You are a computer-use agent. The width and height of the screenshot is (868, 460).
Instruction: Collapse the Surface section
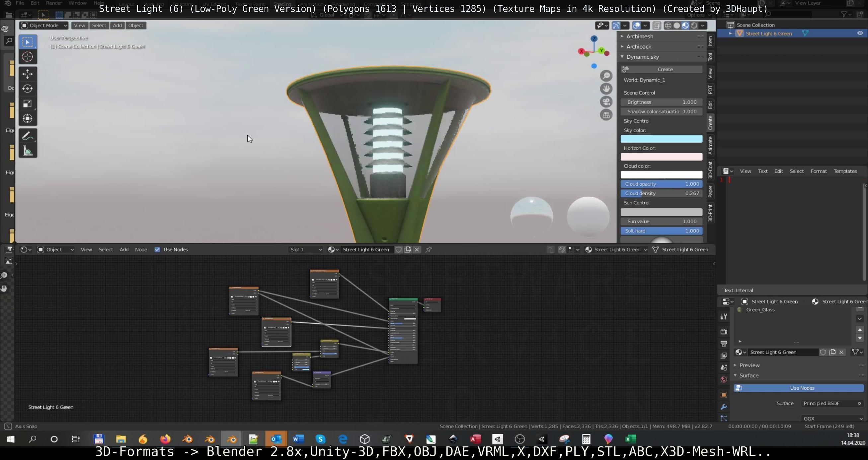coord(749,375)
